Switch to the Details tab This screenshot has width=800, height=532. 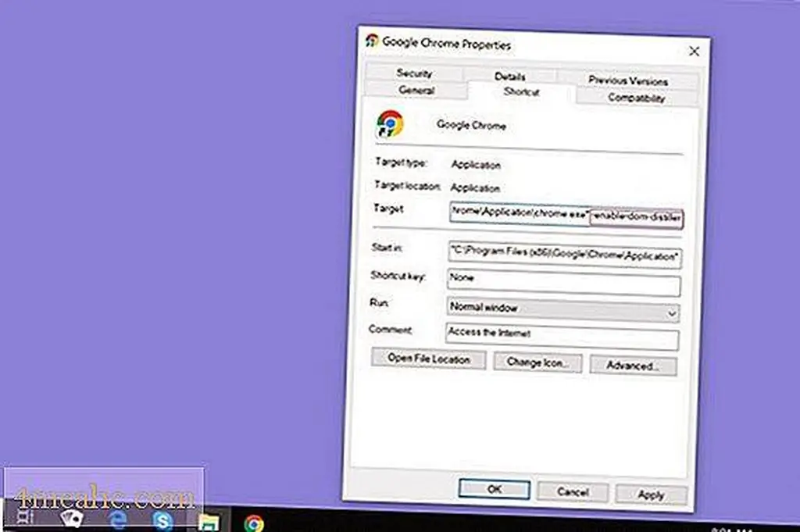(509, 77)
